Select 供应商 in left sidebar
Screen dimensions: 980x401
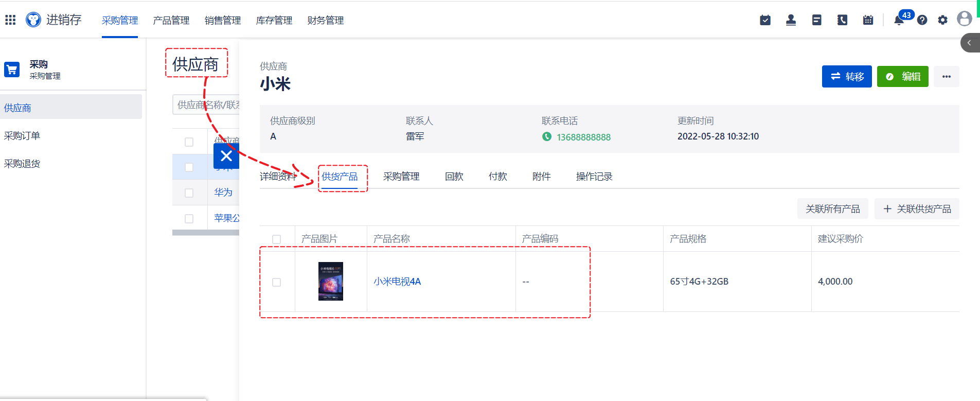click(71, 108)
